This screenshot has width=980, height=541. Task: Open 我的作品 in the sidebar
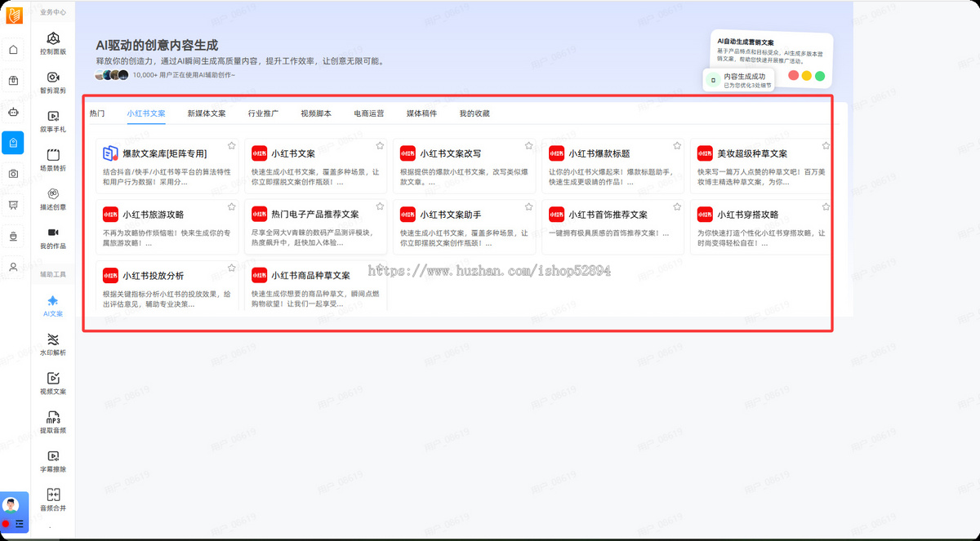[x=53, y=237]
